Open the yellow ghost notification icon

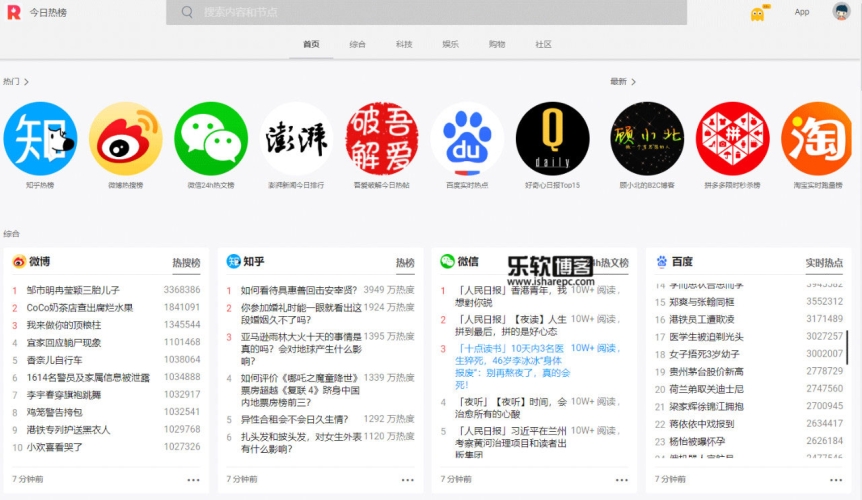[758, 14]
